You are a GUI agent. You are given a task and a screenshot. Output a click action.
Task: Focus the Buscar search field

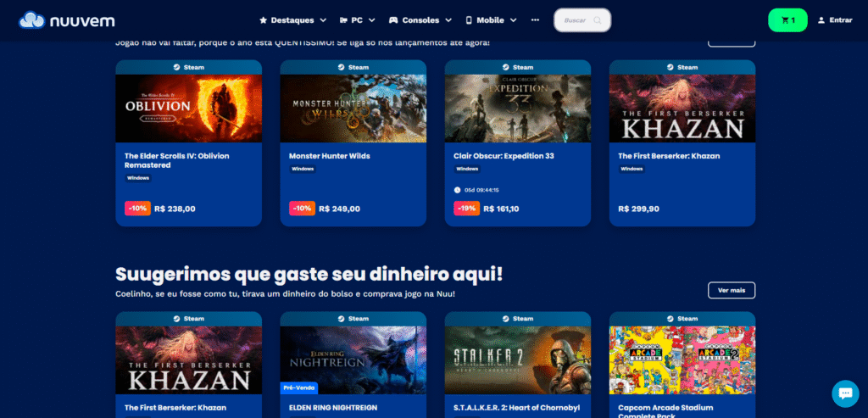582,20
